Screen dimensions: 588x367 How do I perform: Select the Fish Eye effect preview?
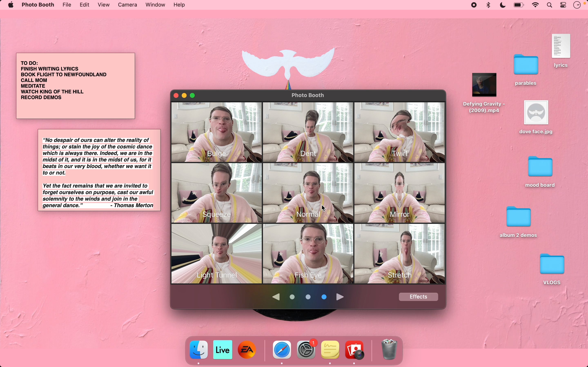click(x=308, y=253)
